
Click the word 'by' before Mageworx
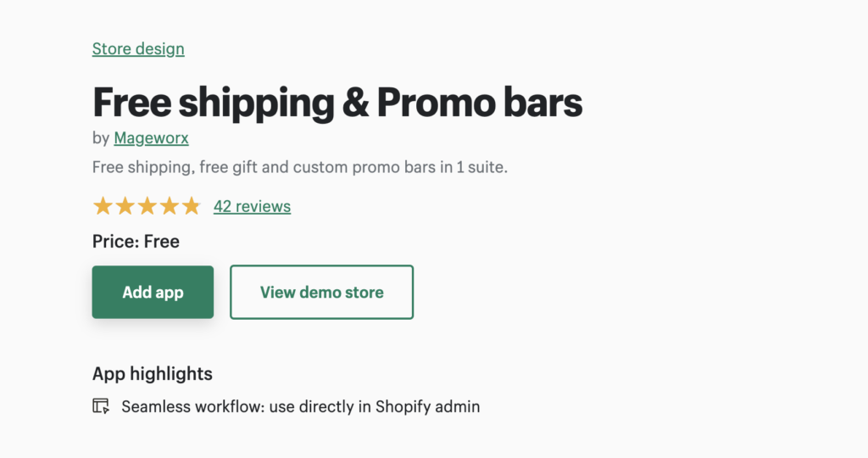(101, 138)
